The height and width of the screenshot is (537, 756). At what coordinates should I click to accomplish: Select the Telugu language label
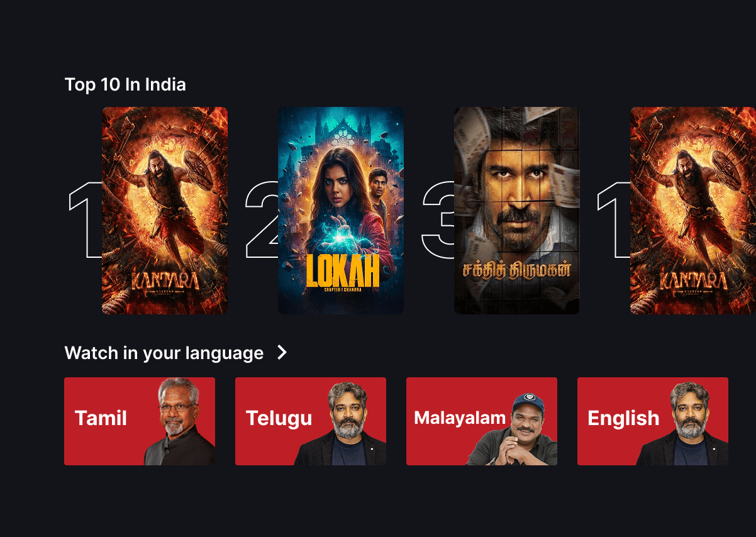279,418
